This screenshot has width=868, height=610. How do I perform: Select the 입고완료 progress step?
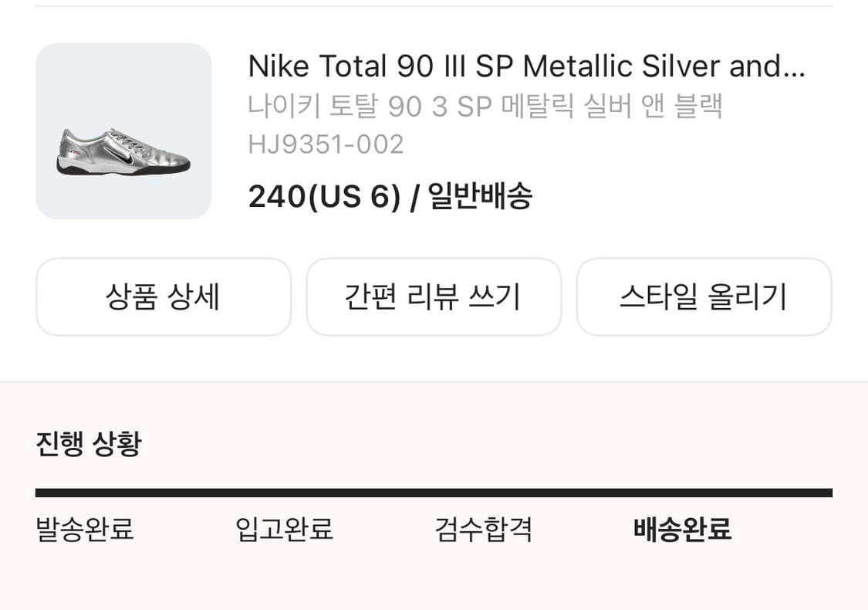pyautogui.click(x=284, y=530)
